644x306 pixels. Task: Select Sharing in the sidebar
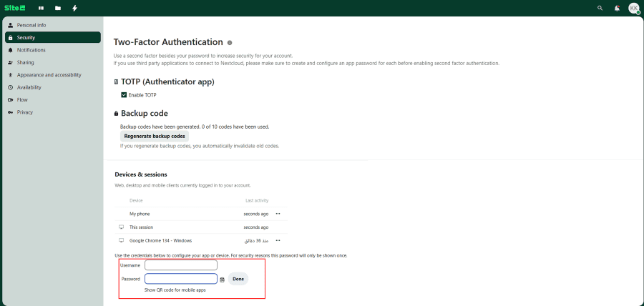click(26, 62)
